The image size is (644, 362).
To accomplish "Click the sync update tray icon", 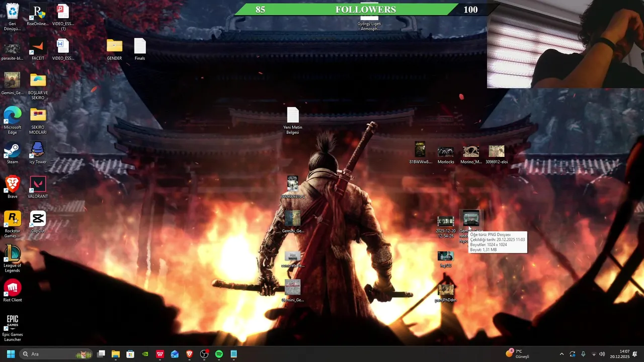I will (x=572, y=354).
